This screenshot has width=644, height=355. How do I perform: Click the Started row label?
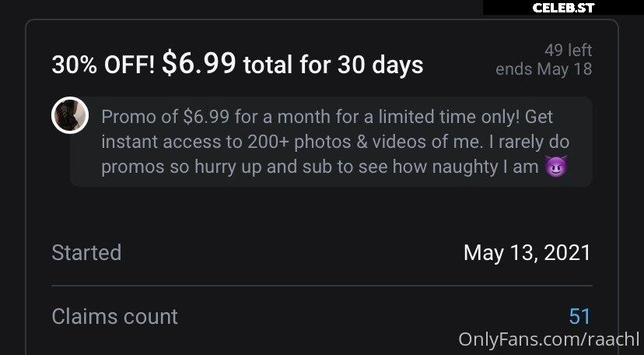86,252
